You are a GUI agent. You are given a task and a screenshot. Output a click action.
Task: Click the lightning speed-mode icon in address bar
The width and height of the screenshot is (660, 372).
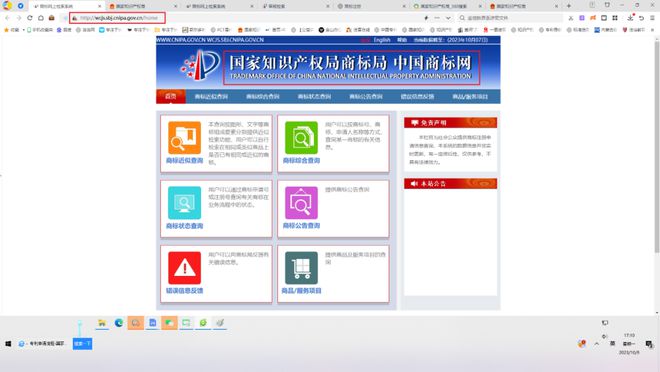tap(426, 18)
